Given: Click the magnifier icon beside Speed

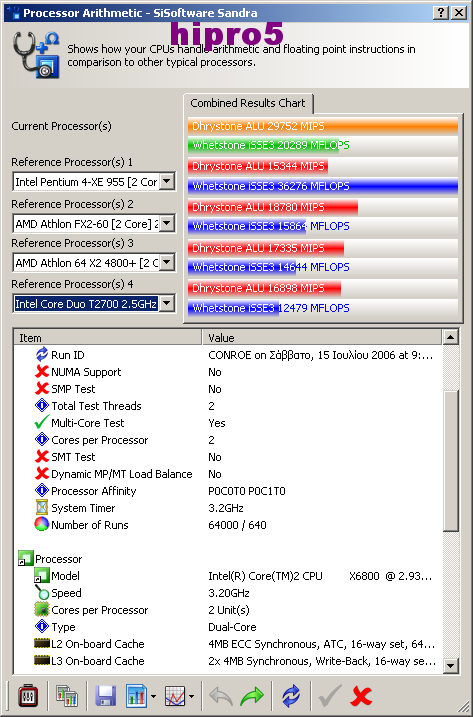Looking at the screenshot, I should tap(42, 592).
